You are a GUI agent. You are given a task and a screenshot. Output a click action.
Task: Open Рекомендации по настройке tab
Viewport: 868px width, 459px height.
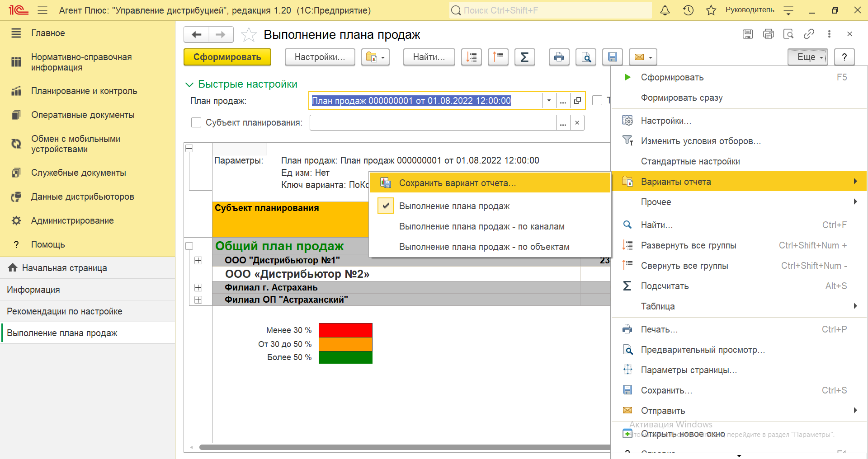tap(88, 311)
